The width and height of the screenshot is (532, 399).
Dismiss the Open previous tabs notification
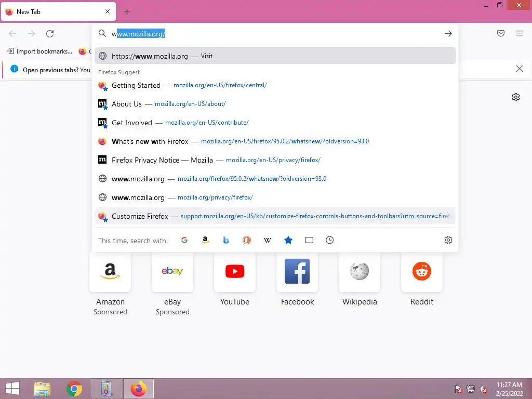520,69
